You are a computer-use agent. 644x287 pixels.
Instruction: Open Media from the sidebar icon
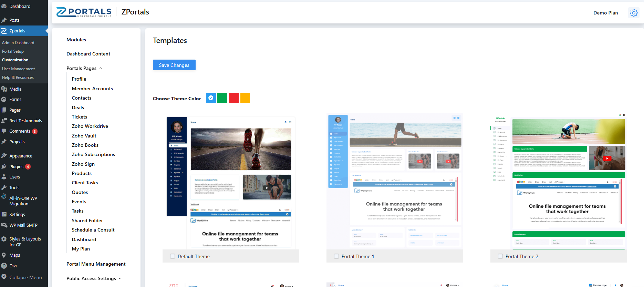4,89
